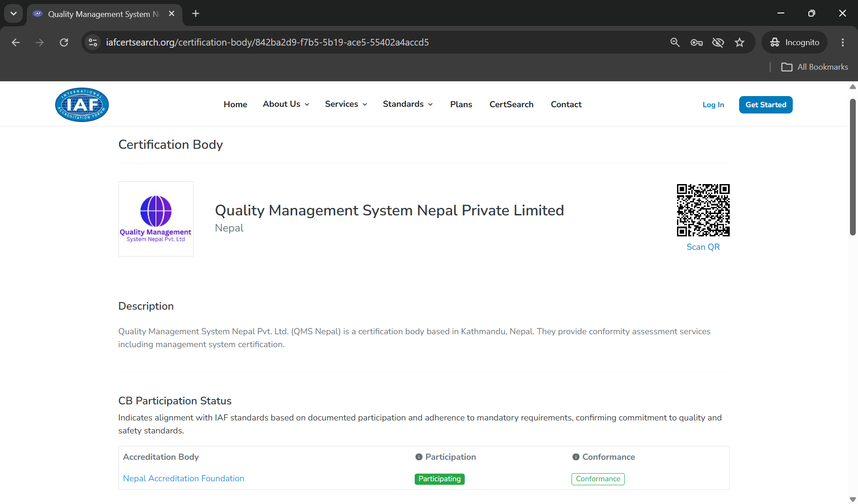Viewport: 858px width, 504px height.
Task: Click the 'Indicates alignment with IAF standards' text
Action: 420,424
